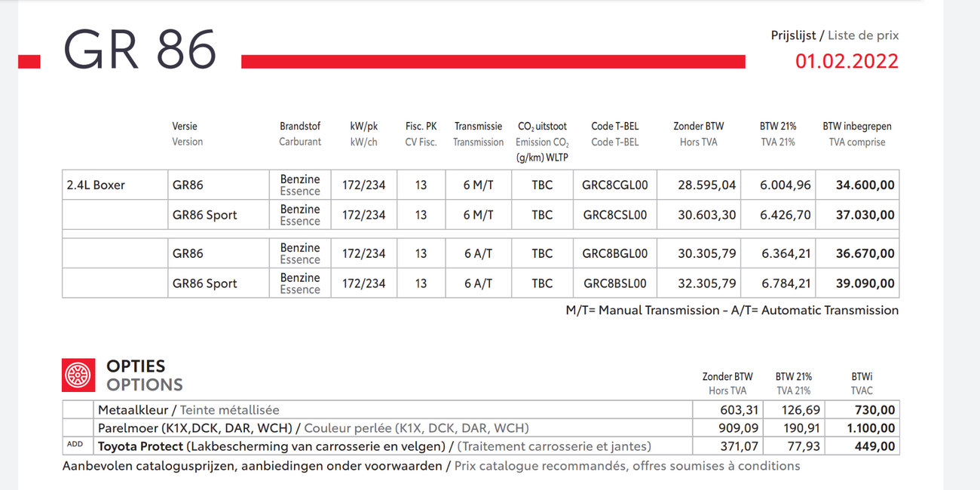Click the OPTIES OPTIONS section heading
980x490 pixels.
click(145, 375)
